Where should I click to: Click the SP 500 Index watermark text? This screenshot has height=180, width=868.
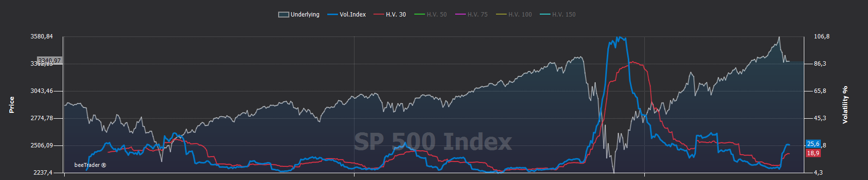[x=433, y=142]
